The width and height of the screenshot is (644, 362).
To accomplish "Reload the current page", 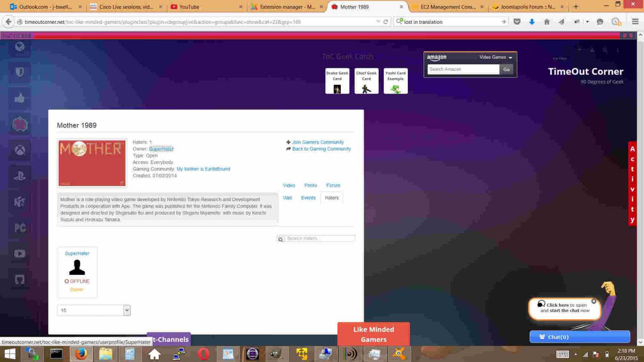I will pos(386,21).
